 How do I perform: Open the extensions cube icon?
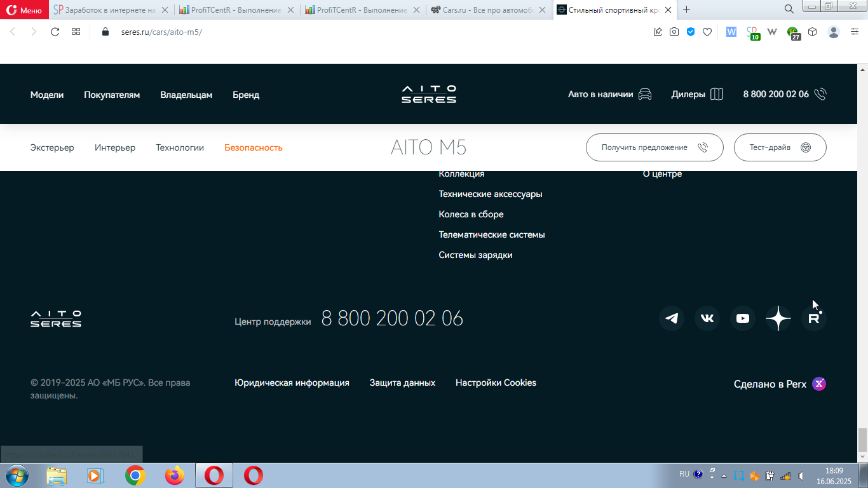tap(813, 32)
